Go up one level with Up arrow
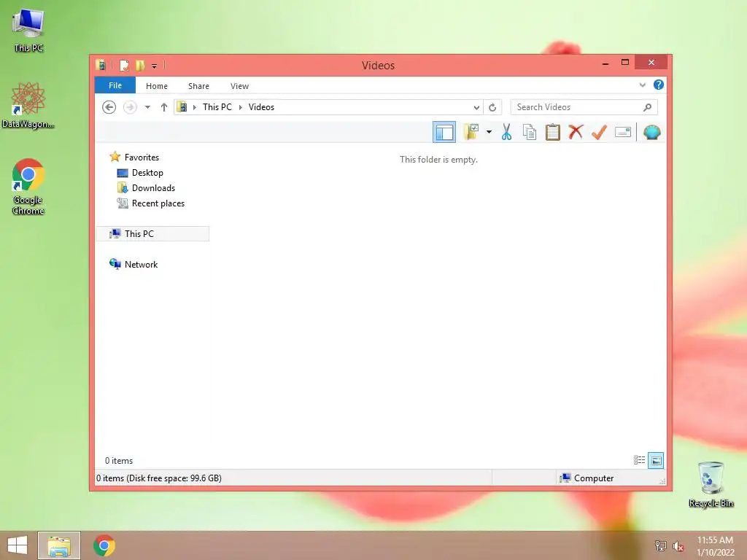This screenshot has width=747, height=560. [x=164, y=107]
